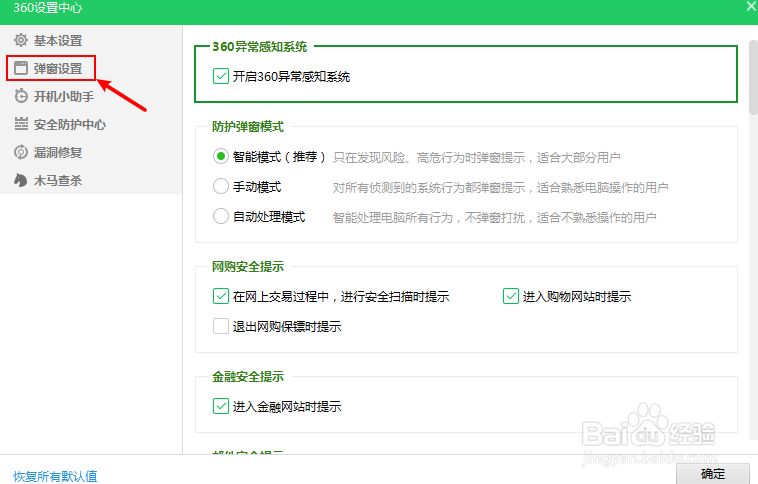Click the 确定 button

(x=713, y=474)
